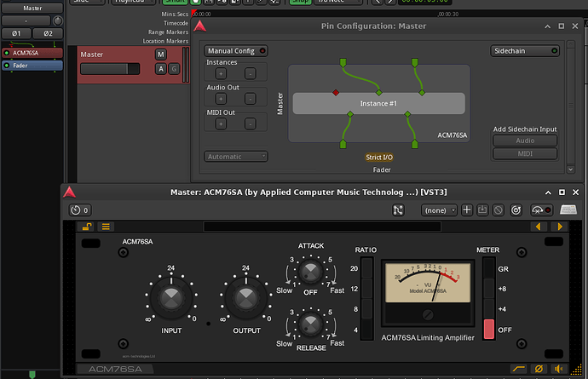Open the Automatic dropdown
The image size is (588, 379).
(236, 157)
